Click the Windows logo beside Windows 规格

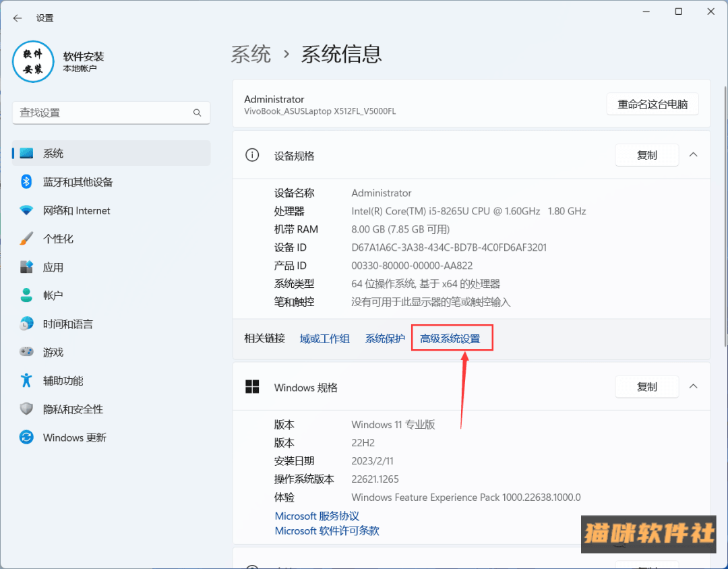tap(252, 387)
